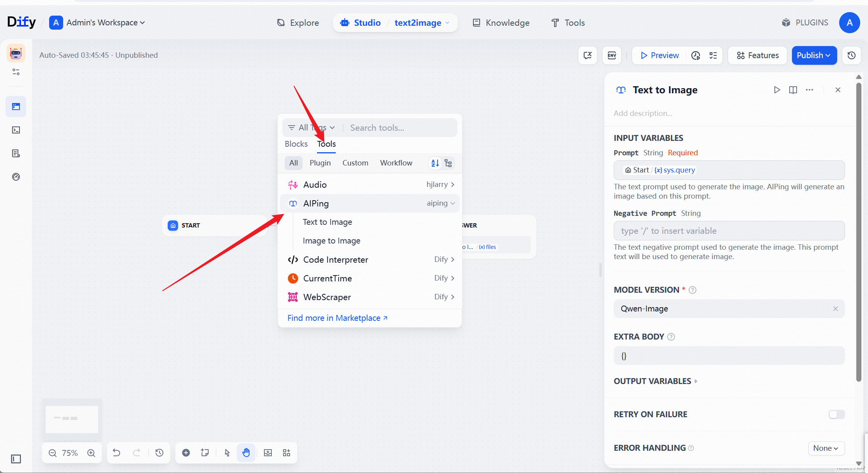Run this step with play icon
The height and width of the screenshot is (473, 868).
[777, 90]
